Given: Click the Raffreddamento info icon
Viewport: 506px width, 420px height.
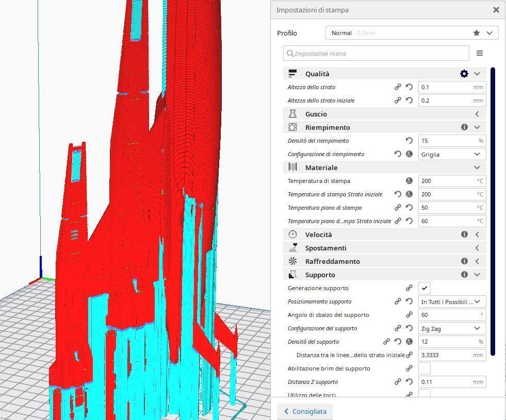Looking at the screenshot, I should pos(464,261).
